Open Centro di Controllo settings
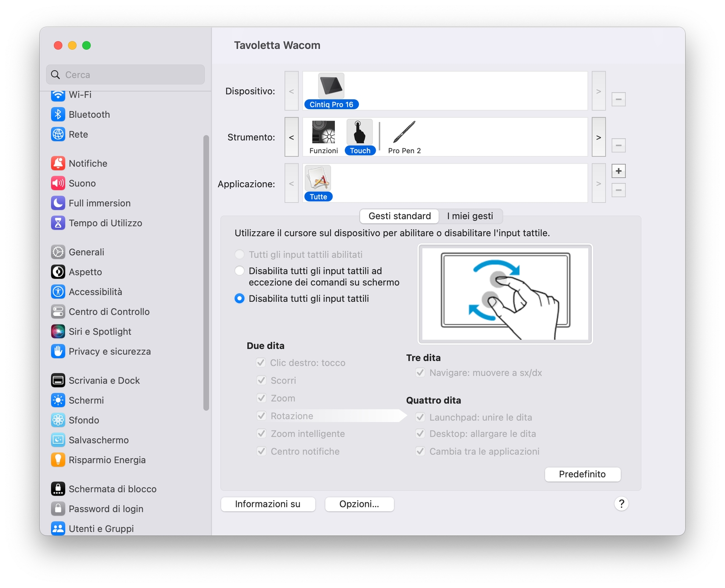 (101, 312)
